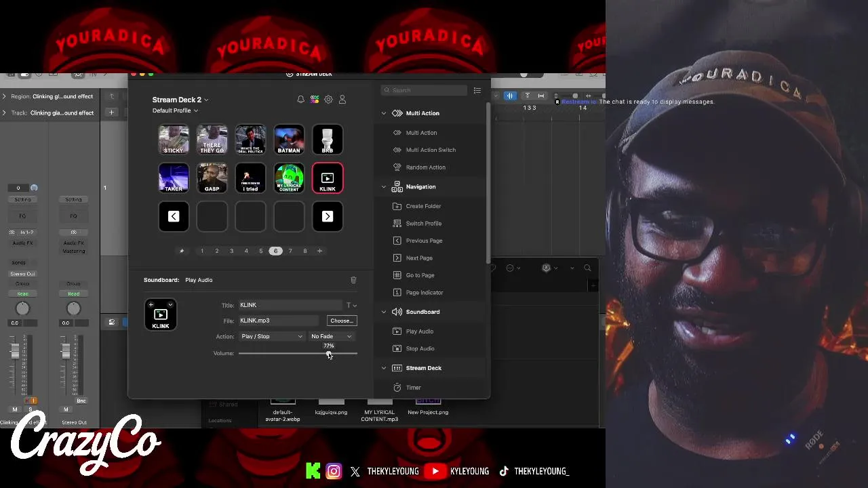Click the Bnc bounce button in Logic
This screenshot has height=488, width=868.
[x=81, y=401]
